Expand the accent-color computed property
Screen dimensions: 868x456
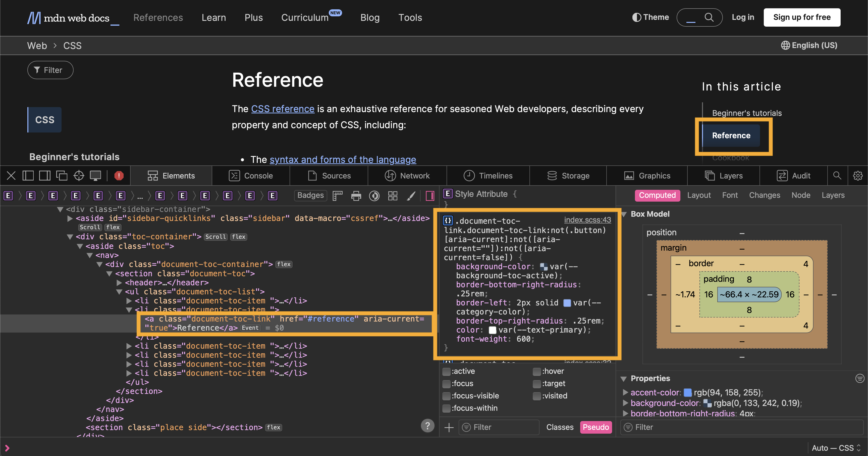(625, 392)
